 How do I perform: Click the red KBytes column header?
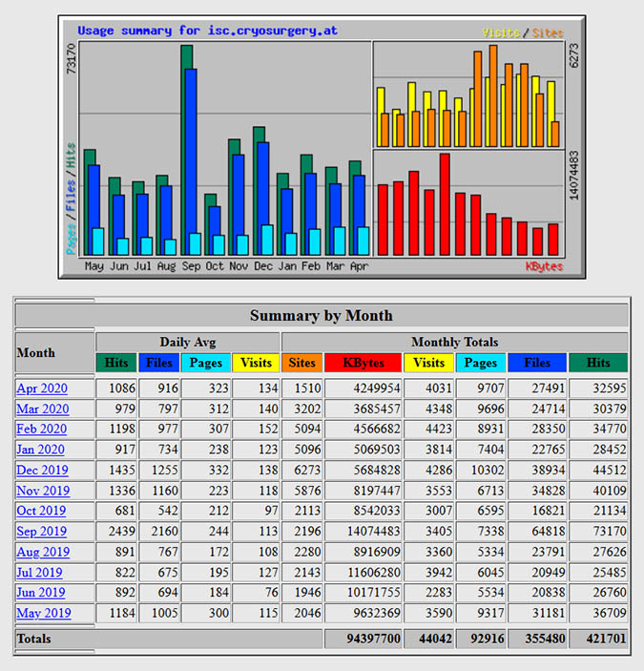coord(362,363)
